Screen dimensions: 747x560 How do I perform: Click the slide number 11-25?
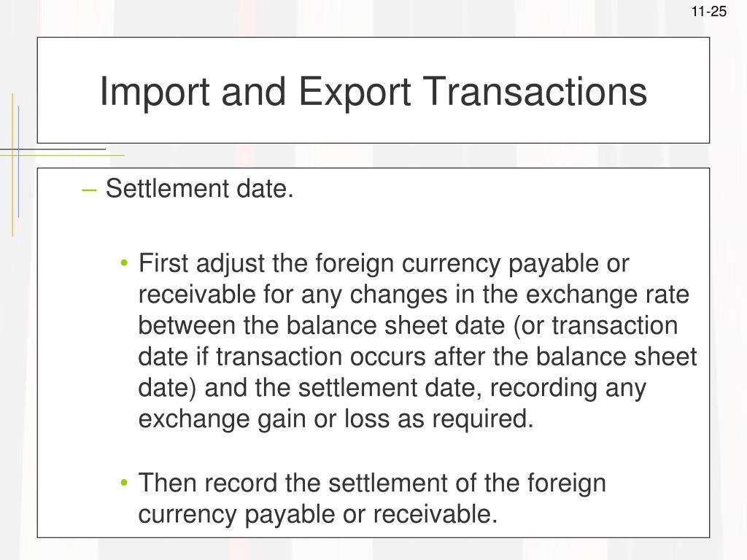[x=708, y=12]
